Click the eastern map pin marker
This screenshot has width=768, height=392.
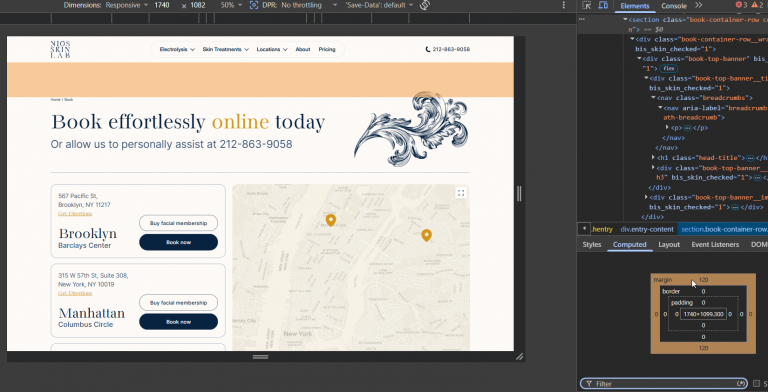tap(427, 235)
